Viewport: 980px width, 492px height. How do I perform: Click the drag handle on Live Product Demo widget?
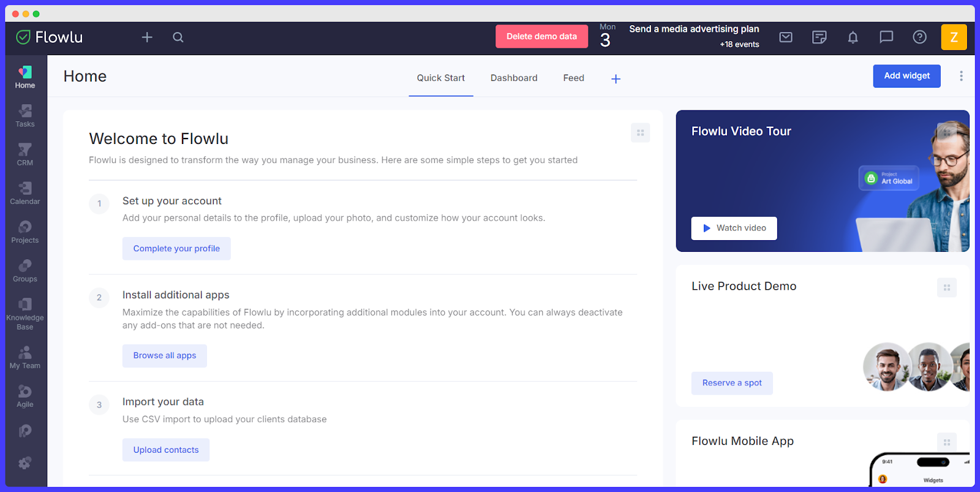[946, 287]
